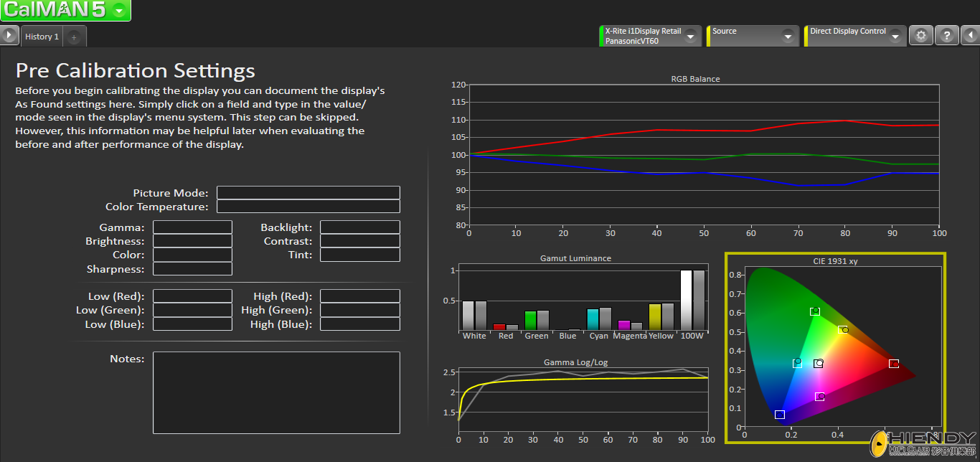Click the High (Red) value field

(x=359, y=296)
